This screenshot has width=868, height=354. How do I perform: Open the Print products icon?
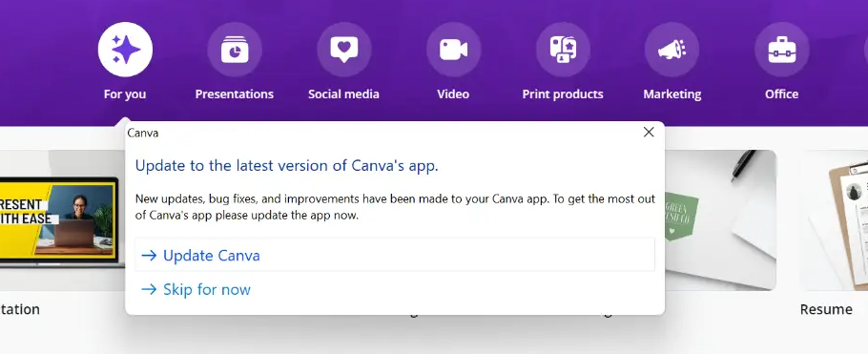(x=563, y=50)
